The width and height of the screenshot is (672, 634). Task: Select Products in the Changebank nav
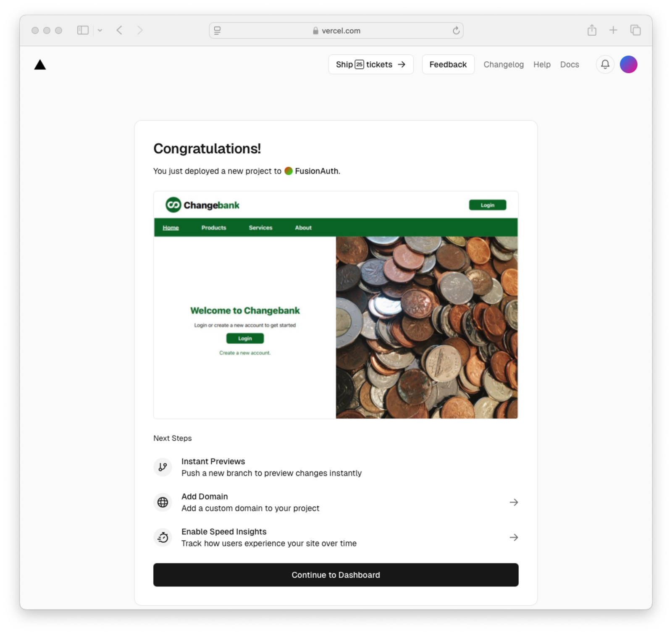[x=214, y=228]
